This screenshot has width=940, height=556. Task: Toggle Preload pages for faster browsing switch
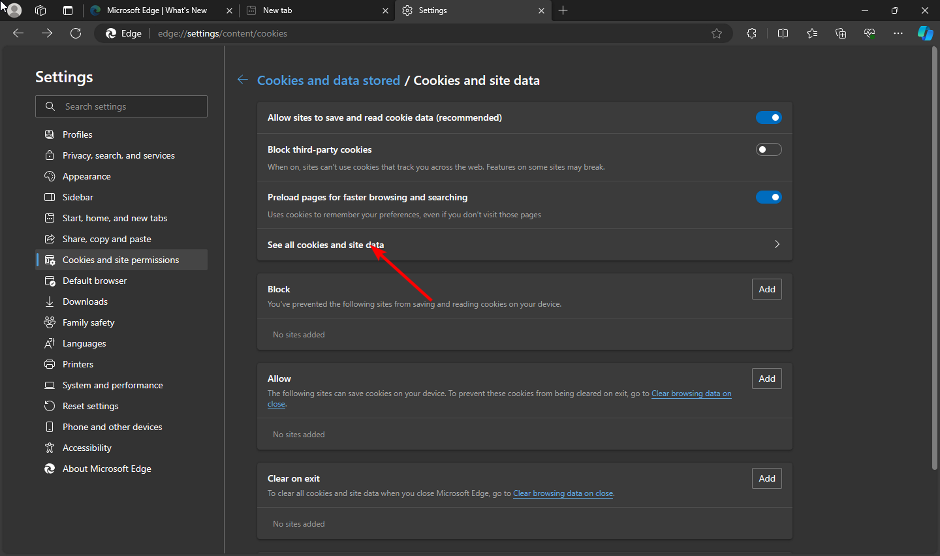(x=769, y=197)
